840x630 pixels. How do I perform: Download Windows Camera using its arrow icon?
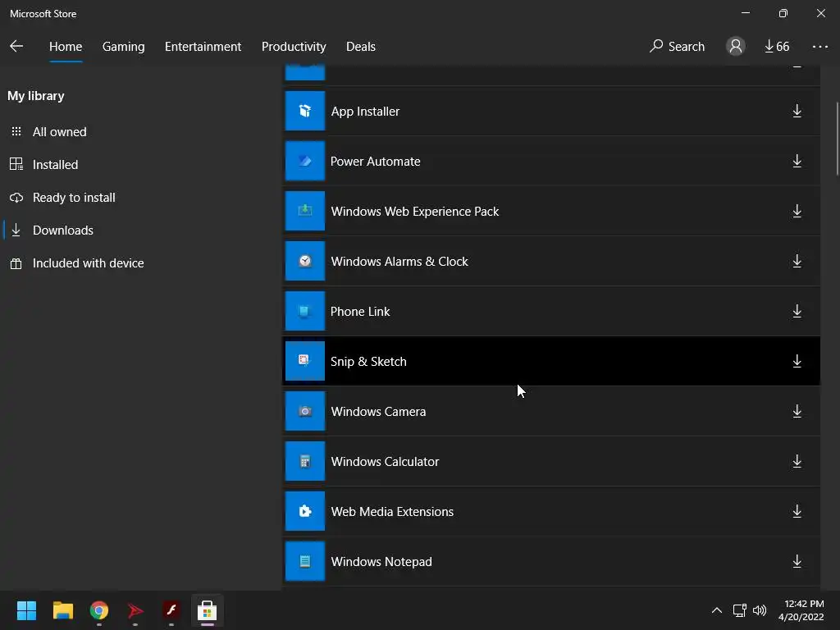797,411
